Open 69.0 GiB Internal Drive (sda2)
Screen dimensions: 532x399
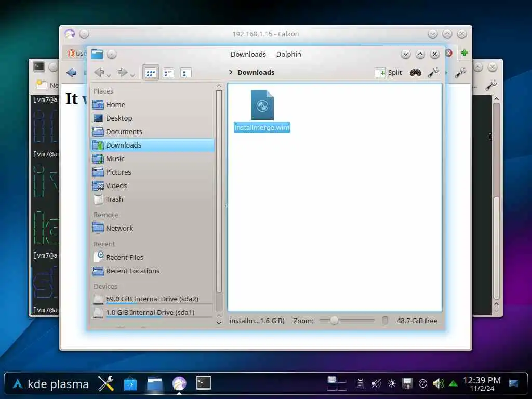coord(153,299)
